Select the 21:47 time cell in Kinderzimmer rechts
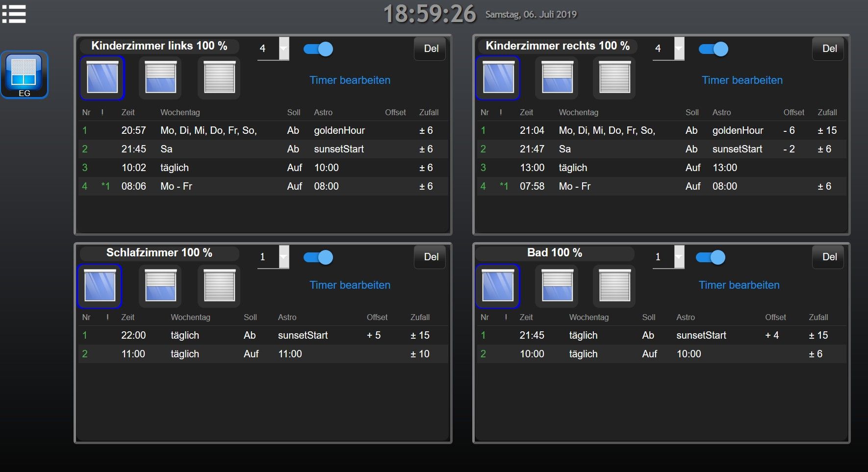 [532, 149]
